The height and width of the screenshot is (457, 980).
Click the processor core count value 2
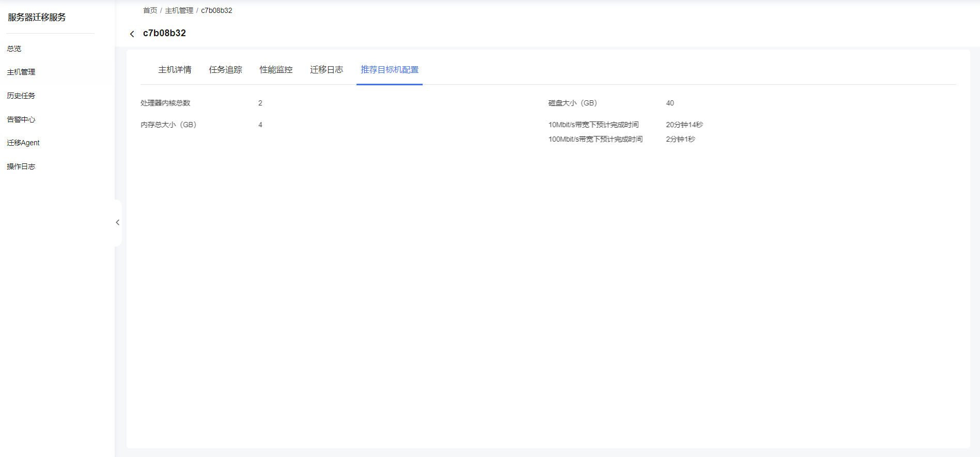pos(260,103)
